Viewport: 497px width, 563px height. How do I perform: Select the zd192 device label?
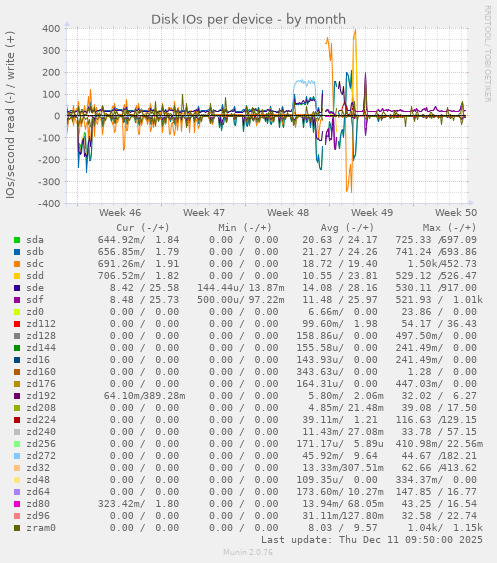click(41, 396)
